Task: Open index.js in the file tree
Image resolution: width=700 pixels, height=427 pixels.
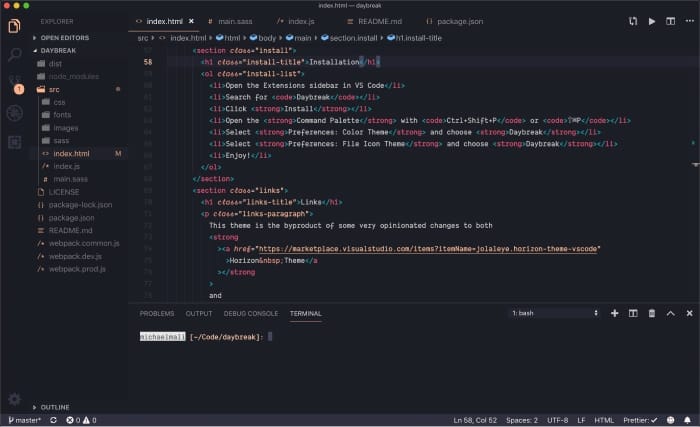Action: click(66, 166)
